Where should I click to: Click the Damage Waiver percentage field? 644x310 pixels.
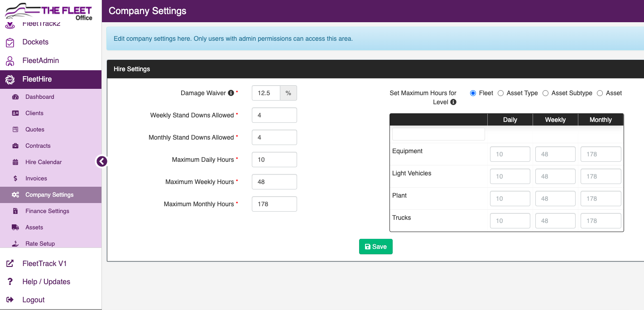[x=266, y=93]
